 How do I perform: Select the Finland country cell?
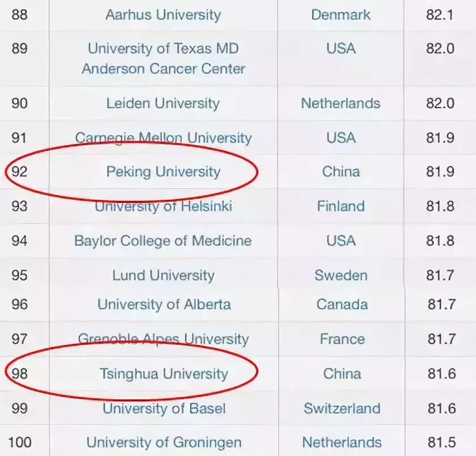tap(341, 206)
